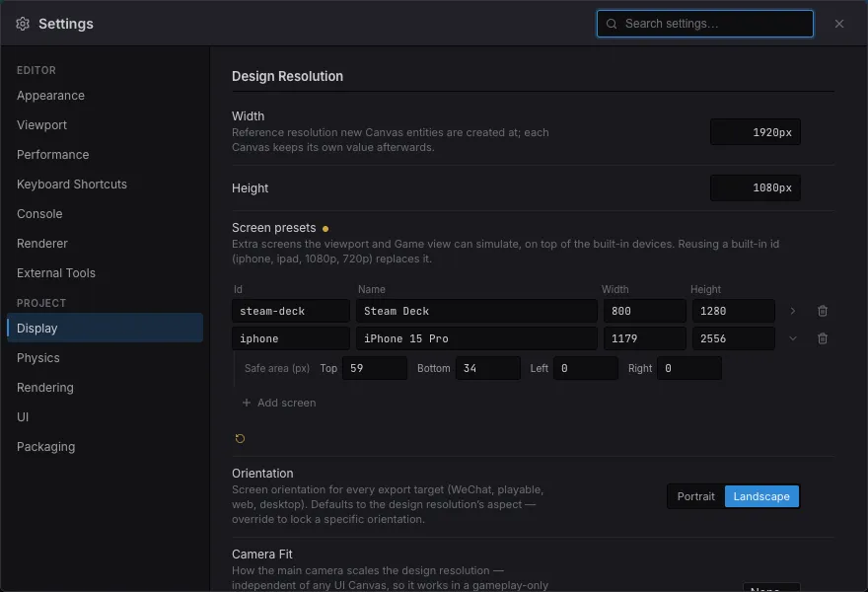This screenshot has width=868, height=592.
Task: Click the EDITOR section header
Action: (x=36, y=70)
